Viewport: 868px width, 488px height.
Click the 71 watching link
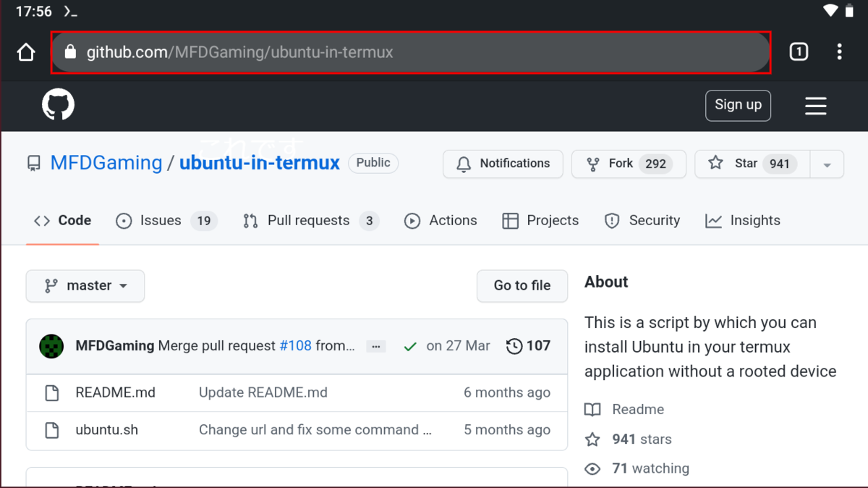(x=650, y=468)
